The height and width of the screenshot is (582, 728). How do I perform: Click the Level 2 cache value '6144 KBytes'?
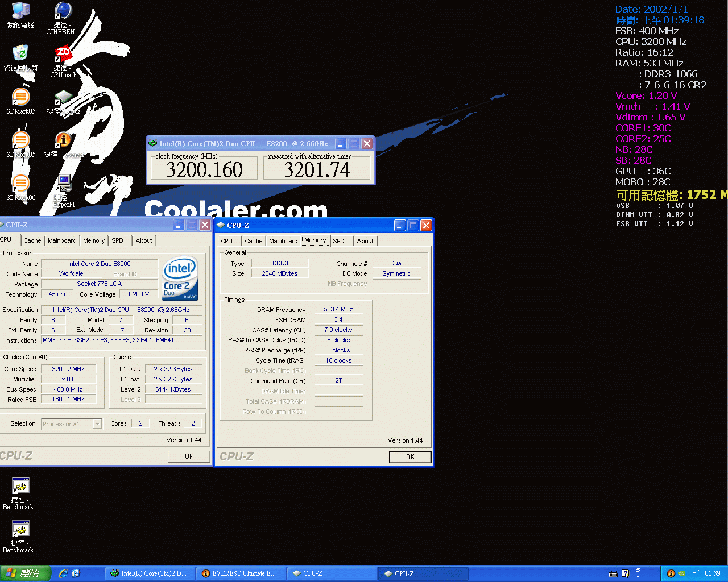(173, 389)
